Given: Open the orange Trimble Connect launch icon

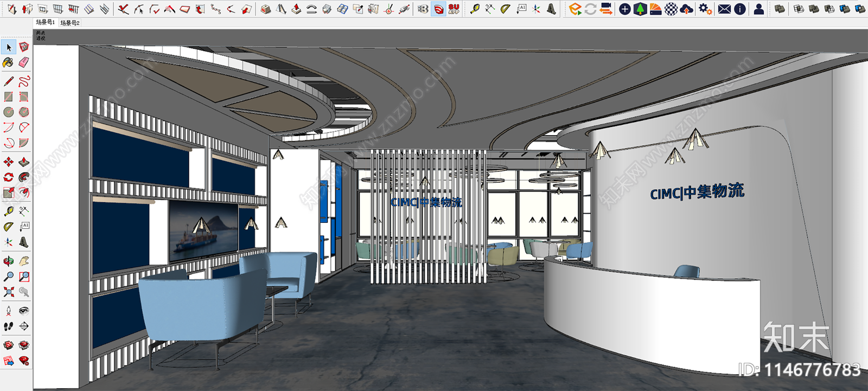Looking at the screenshot, I should (x=575, y=9).
